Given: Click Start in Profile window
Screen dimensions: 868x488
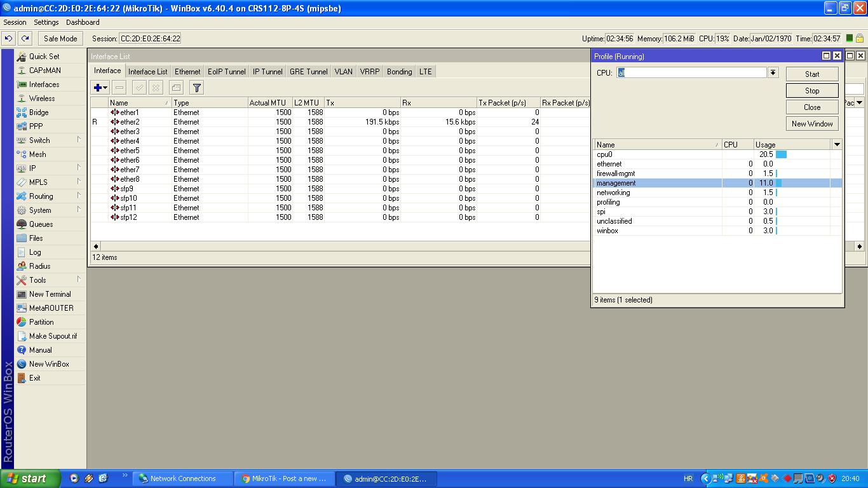Looking at the screenshot, I should point(812,74).
